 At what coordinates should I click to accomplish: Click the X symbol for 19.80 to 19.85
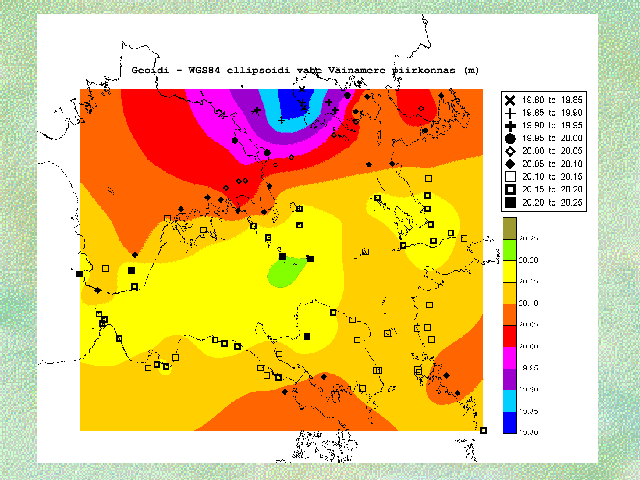click(x=510, y=102)
